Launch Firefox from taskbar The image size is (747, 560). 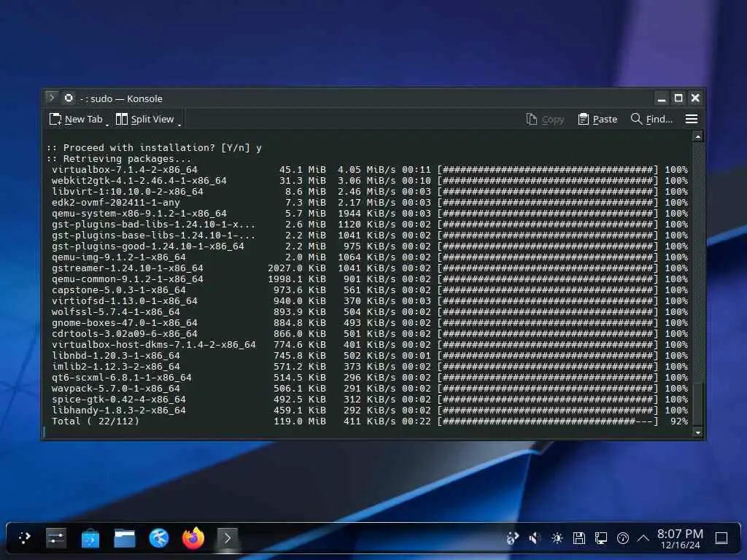(193, 538)
